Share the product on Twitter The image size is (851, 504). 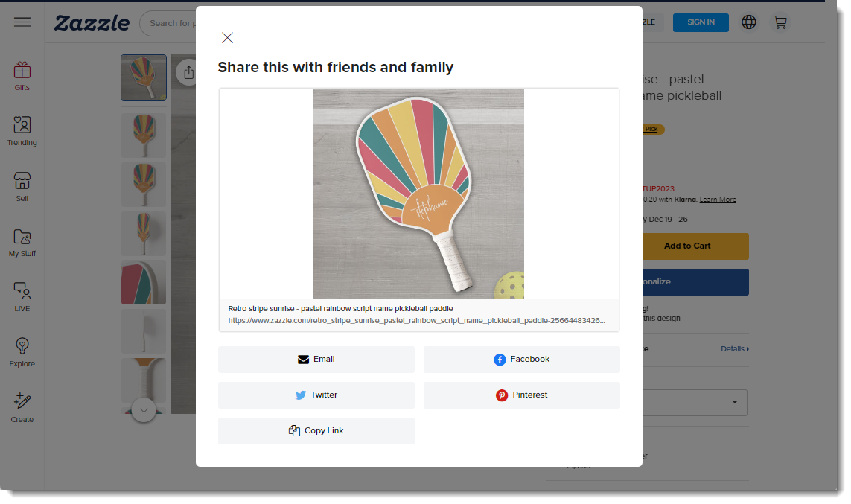[316, 395]
